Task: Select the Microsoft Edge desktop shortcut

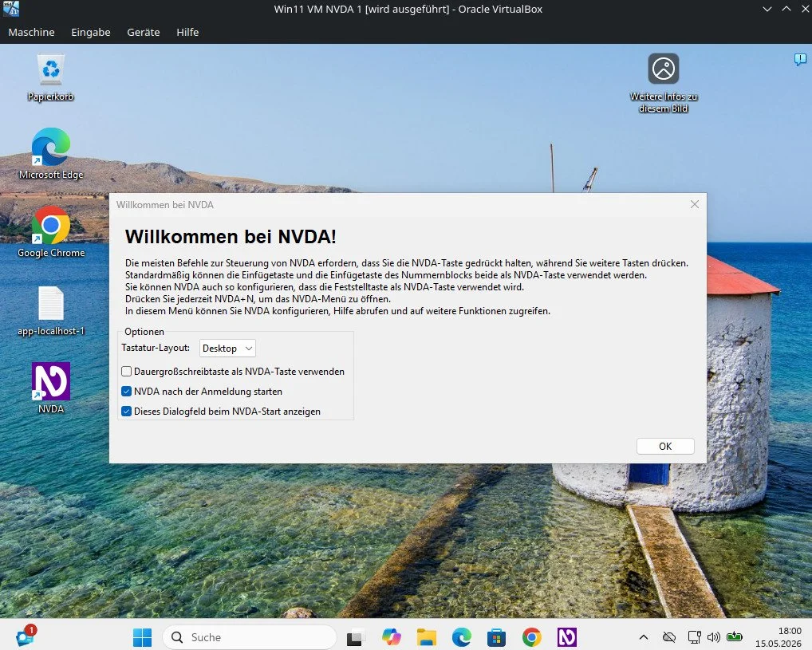Action: 51,154
